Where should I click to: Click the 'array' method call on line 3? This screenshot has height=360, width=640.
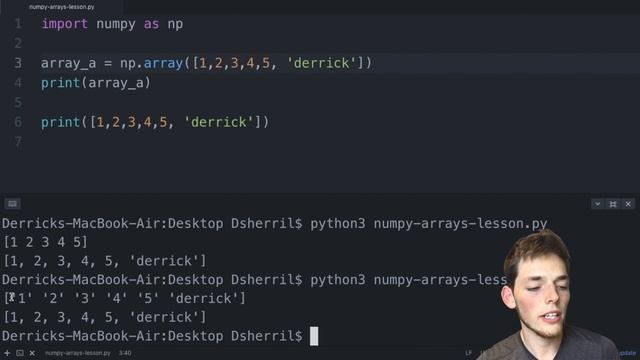click(x=163, y=63)
